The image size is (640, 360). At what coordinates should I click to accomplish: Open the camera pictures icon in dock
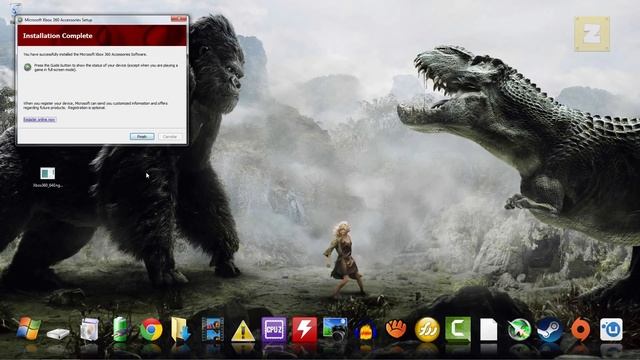[335, 329]
